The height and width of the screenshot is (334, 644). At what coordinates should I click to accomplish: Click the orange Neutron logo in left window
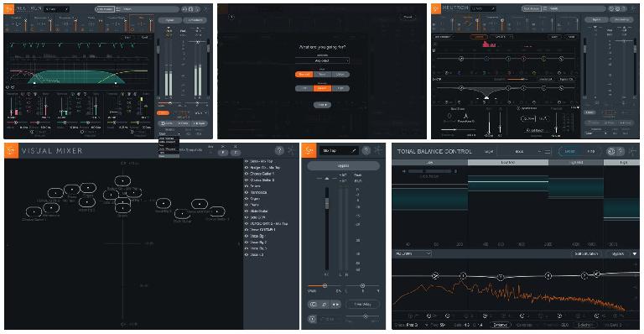click(x=8, y=8)
